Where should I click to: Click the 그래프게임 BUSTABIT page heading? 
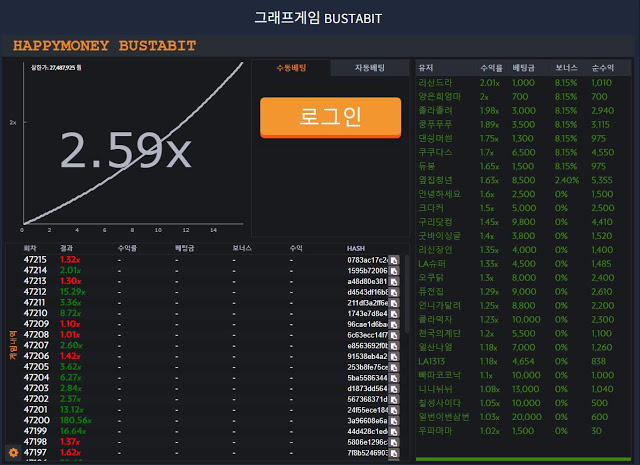[x=318, y=18]
